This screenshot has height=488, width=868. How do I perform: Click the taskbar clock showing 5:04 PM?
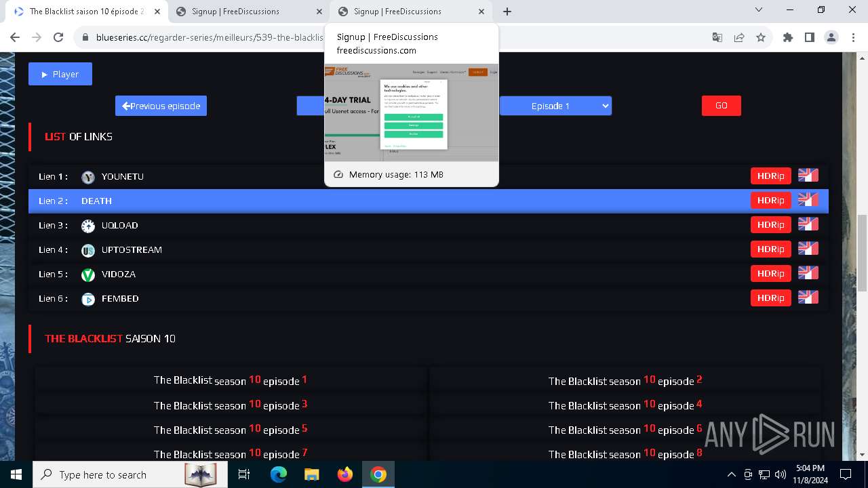pos(810,474)
